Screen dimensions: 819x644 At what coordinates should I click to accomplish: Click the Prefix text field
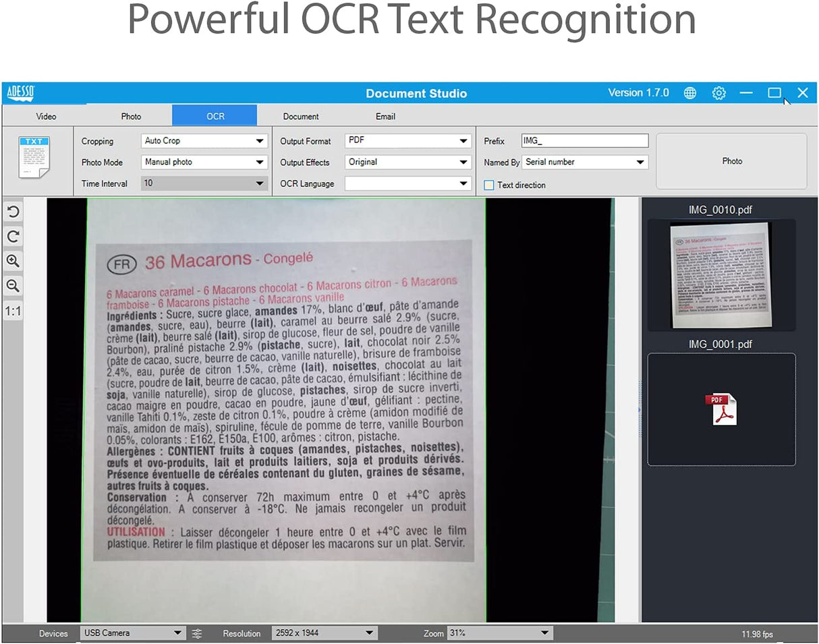(584, 141)
